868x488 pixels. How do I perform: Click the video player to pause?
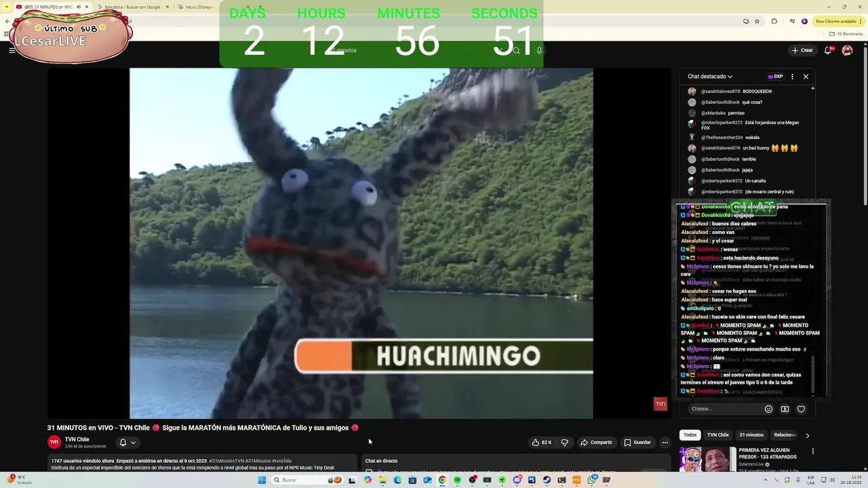(x=361, y=243)
